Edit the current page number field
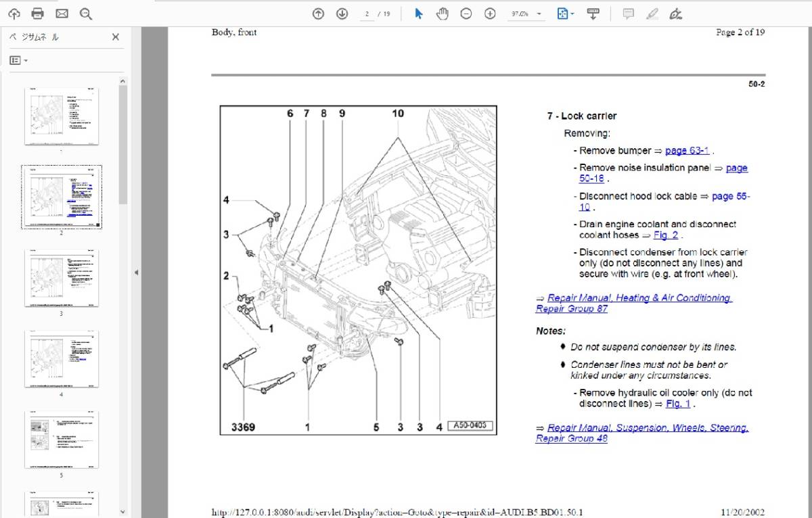Screen dimensions: 812x518 pyautogui.click(x=367, y=14)
